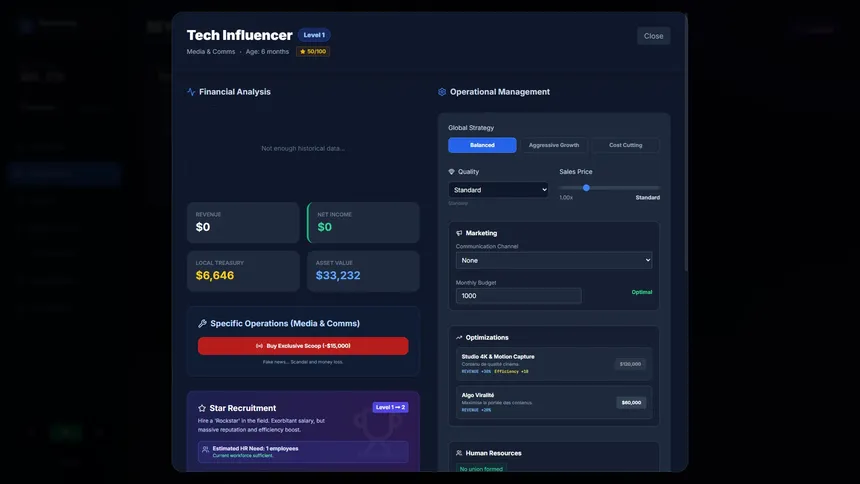Choose the Cost Cutting strategy
This screenshot has width=860, height=484.
625,145
